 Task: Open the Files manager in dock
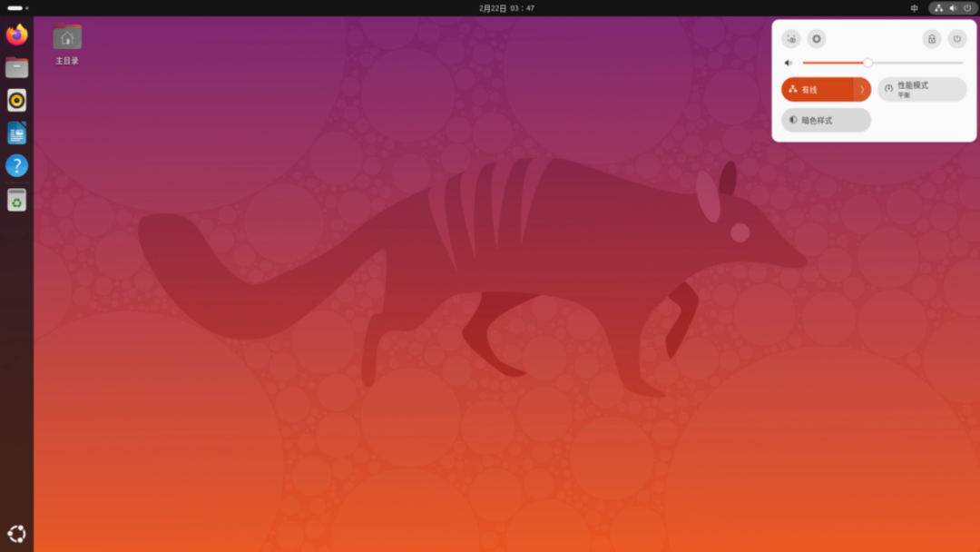point(17,67)
